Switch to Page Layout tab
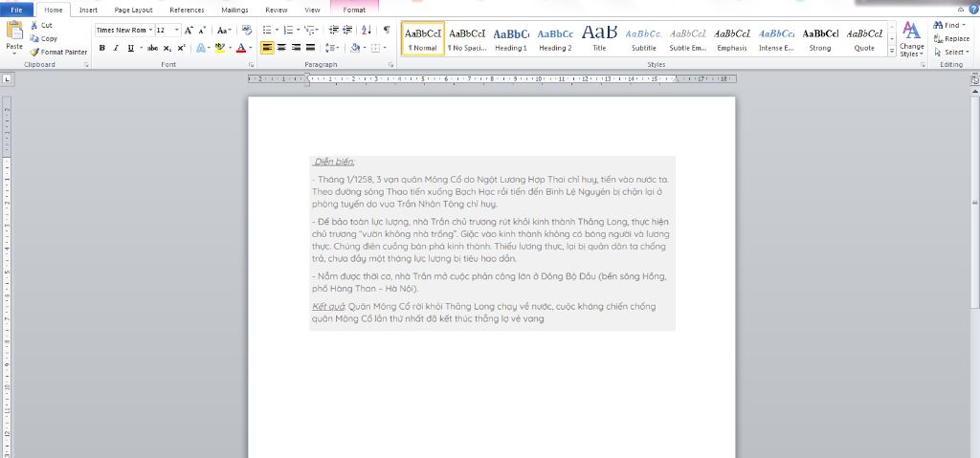The width and height of the screenshot is (980, 458). [x=133, y=10]
